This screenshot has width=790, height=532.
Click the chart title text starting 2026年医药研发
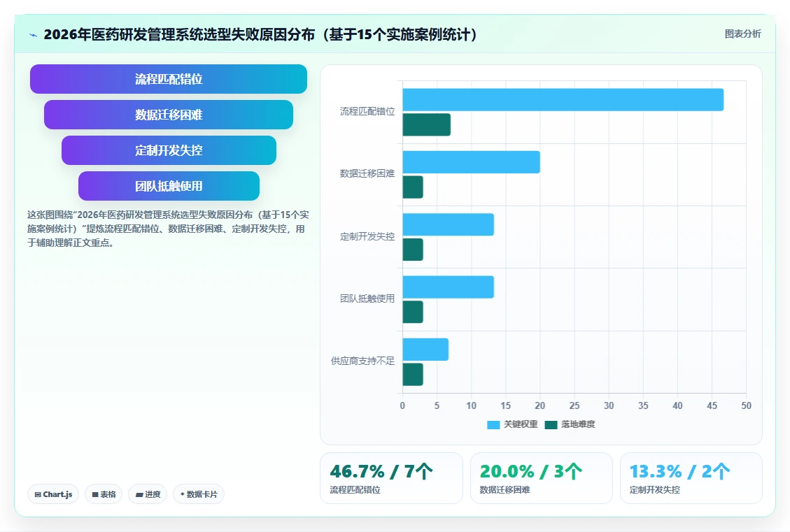pos(260,35)
